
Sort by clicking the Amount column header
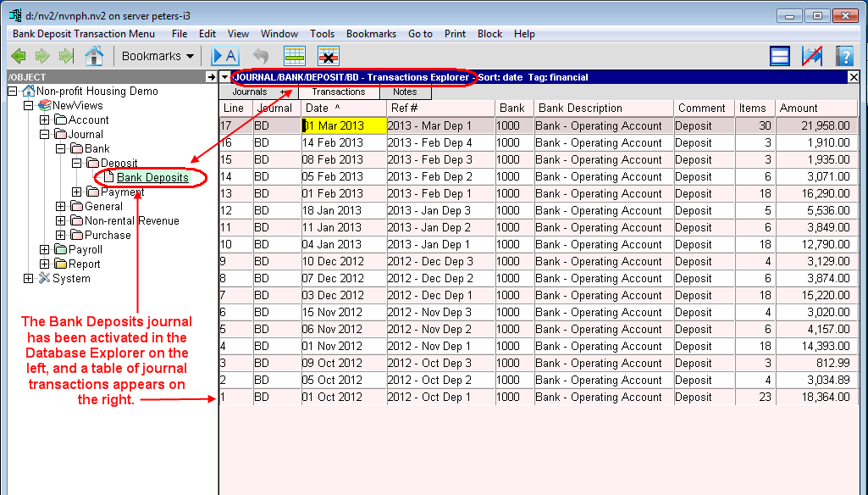coord(799,108)
